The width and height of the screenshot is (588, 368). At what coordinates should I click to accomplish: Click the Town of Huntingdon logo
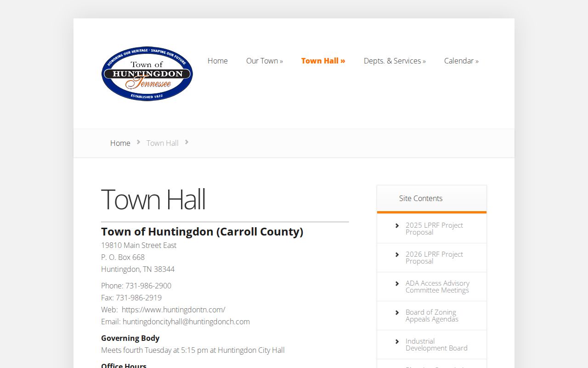pos(147,74)
